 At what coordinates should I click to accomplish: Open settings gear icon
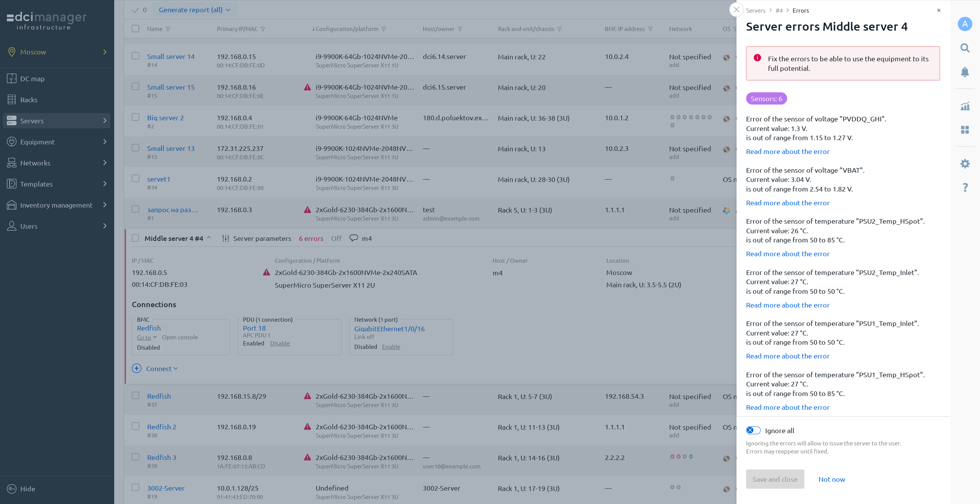(965, 164)
